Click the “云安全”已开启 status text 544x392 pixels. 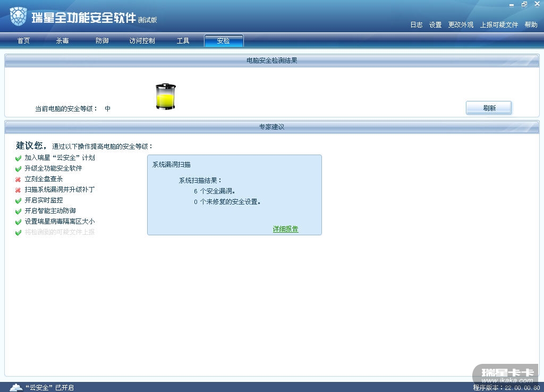pos(49,388)
